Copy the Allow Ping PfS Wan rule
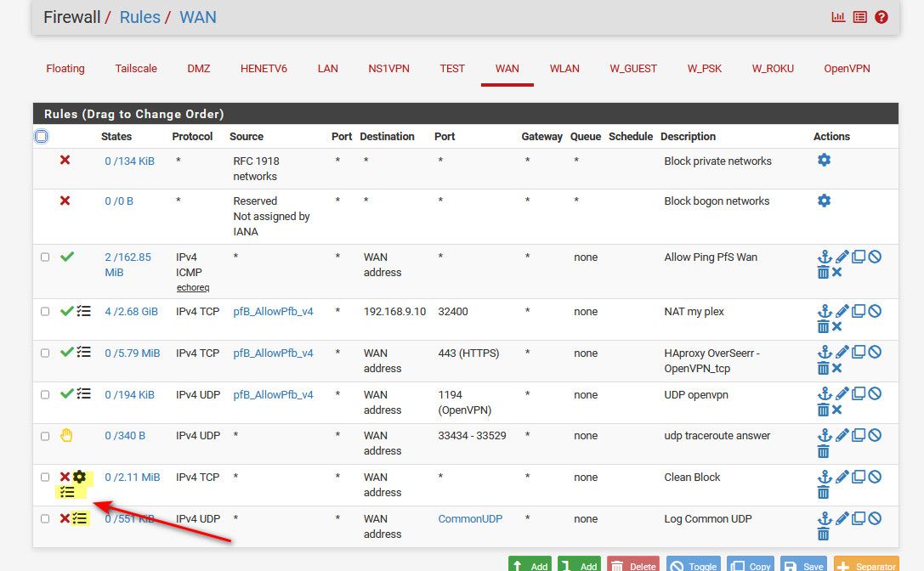Image resolution: width=924 pixels, height=571 pixels. pyautogui.click(x=859, y=257)
